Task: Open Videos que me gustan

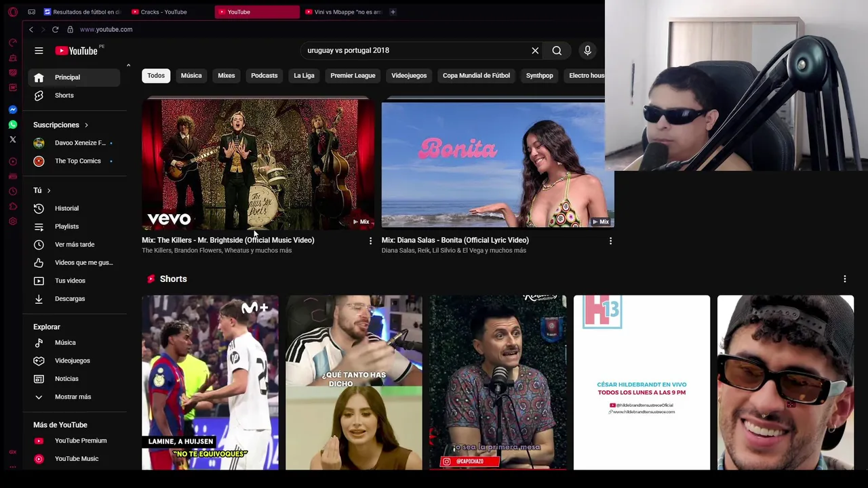Action: click(75, 263)
